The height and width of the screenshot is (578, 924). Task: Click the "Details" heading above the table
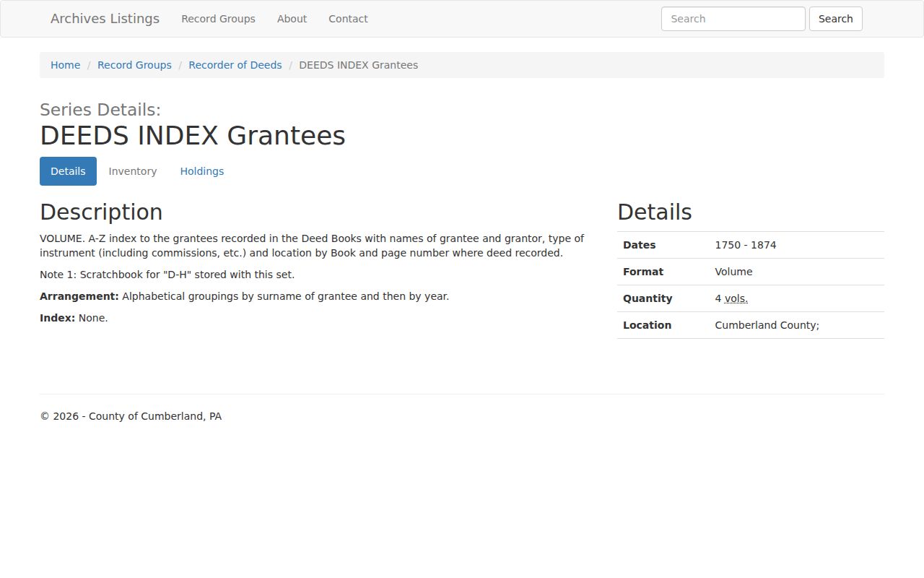click(655, 212)
